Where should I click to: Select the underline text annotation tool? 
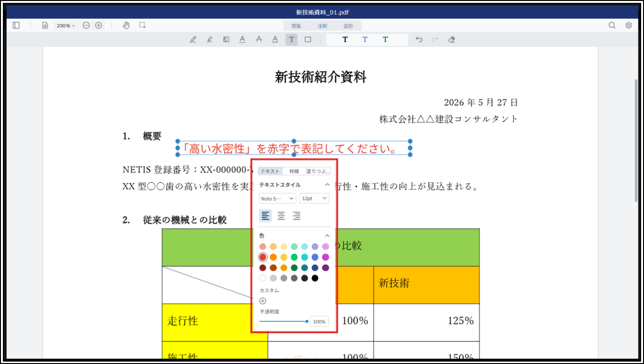[242, 39]
